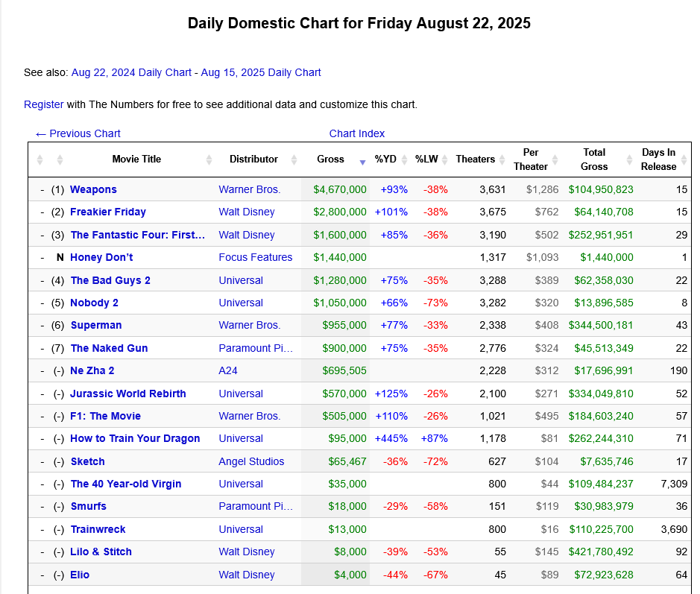Open Universal distributor in Nobody 2 row
This screenshot has width=700, height=594.
tap(241, 303)
